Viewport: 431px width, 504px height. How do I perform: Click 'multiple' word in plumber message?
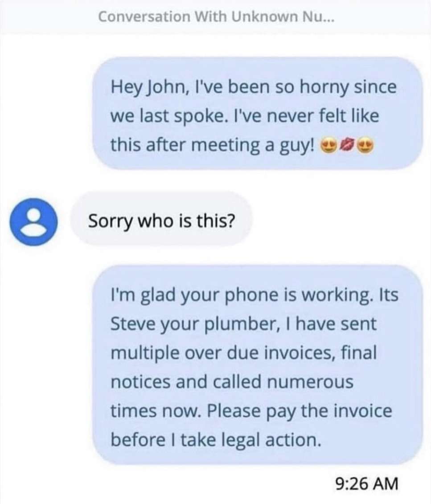tap(145, 353)
